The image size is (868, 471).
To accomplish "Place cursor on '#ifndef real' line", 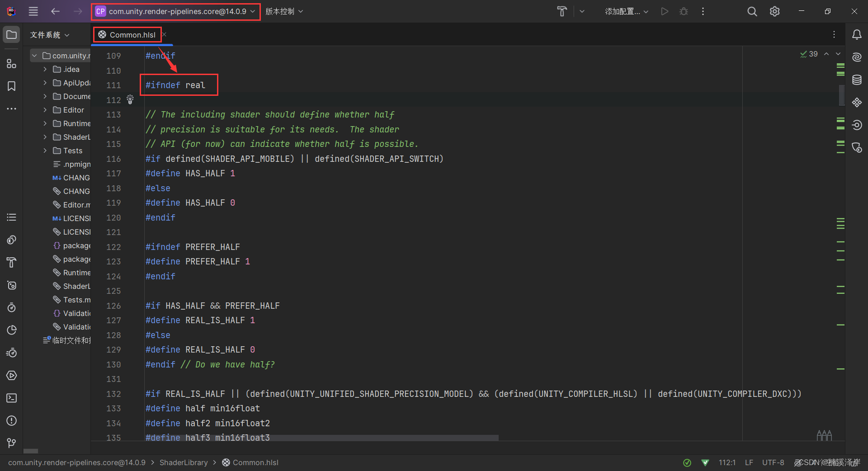I will pyautogui.click(x=175, y=85).
